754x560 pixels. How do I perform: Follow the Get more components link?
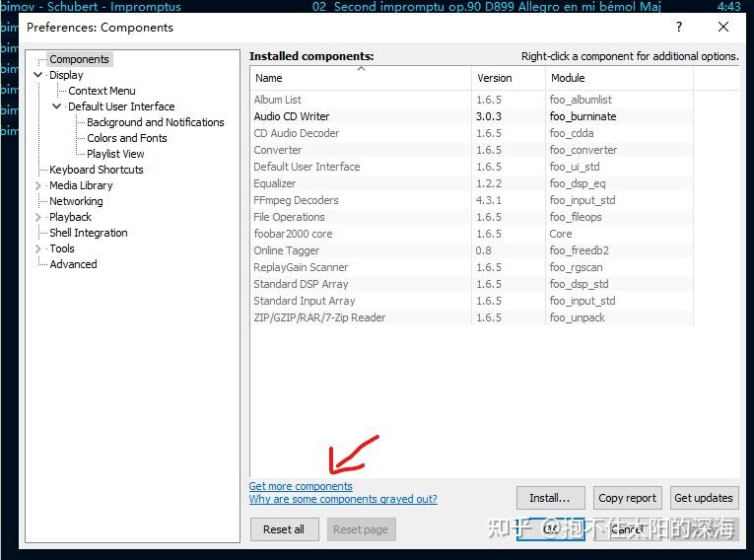(x=301, y=486)
